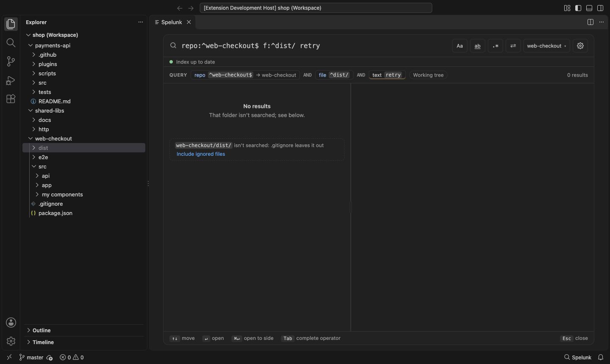Open Splunk search settings gear
This screenshot has height=364, width=610.
click(x=580, y=46)
